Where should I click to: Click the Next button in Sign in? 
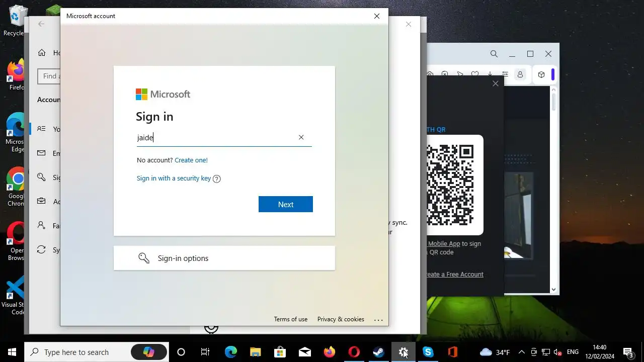coord(286,204)
